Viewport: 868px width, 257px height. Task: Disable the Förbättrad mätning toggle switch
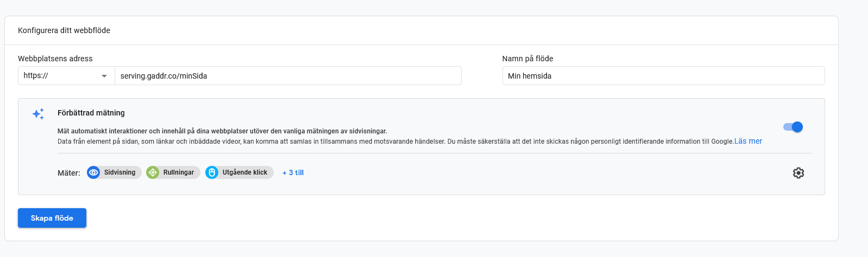[x=793, y=127]
